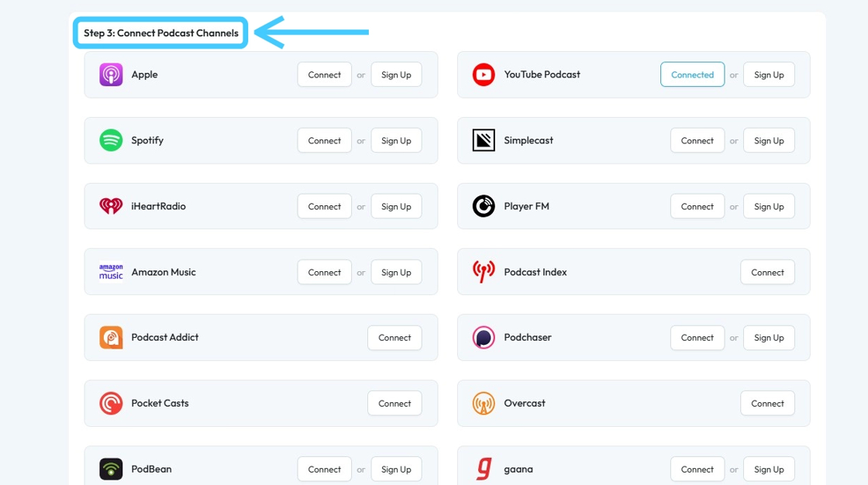Click the Overcast icon

[x=484, y=403]
